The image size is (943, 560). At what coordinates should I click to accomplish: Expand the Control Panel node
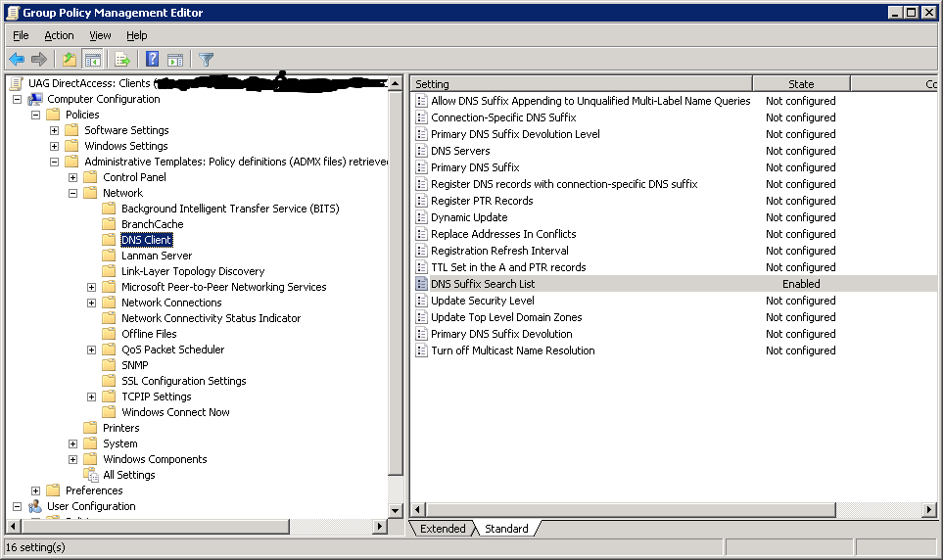pyautogui.click(x=72, y=177)
